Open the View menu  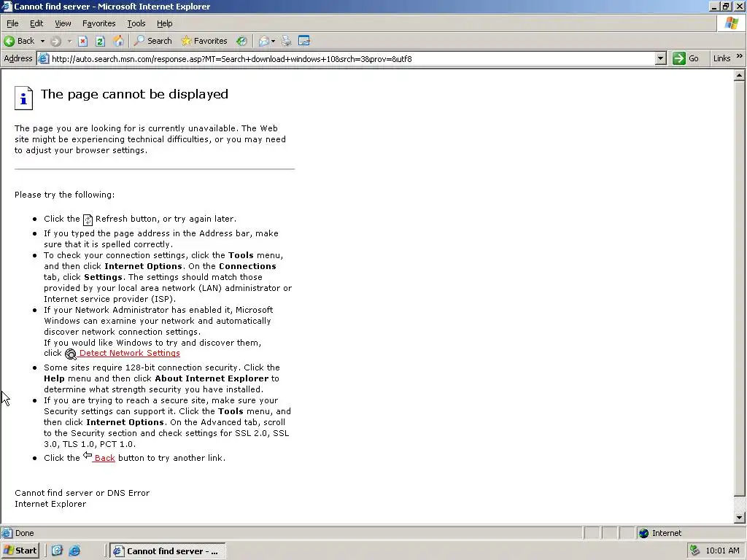[x=63, y=23]
